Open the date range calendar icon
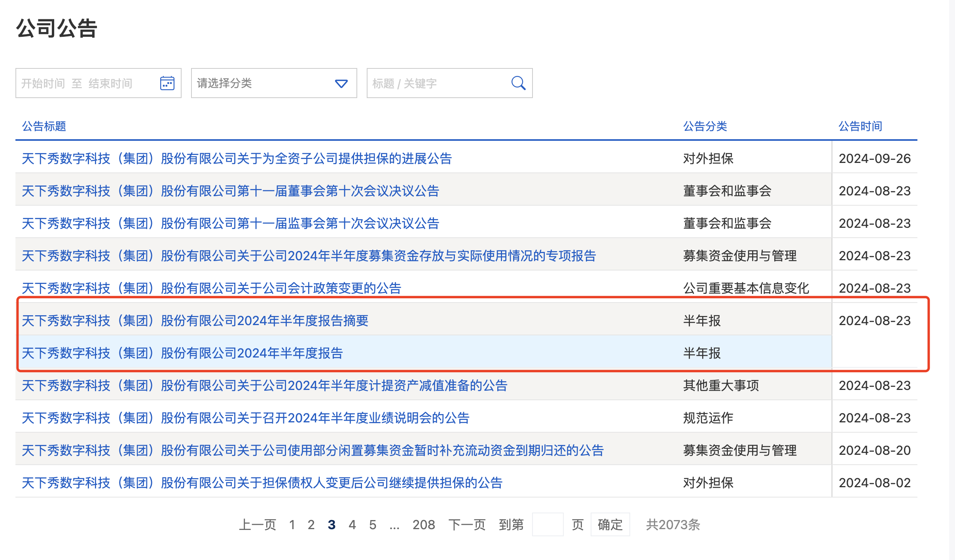Screen dimensions: 955x560 [x=167, y=83]
